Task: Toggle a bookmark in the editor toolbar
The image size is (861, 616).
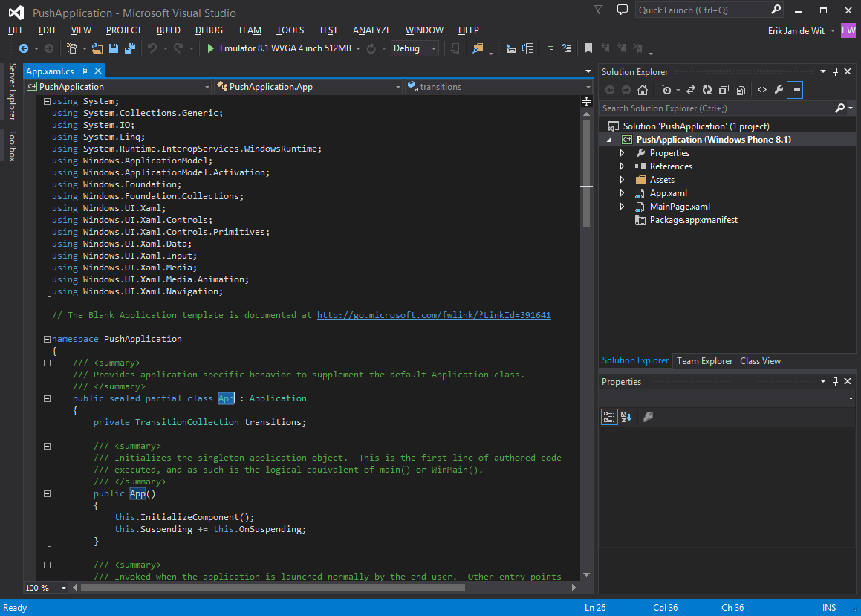Action: (x=588, y=48)
